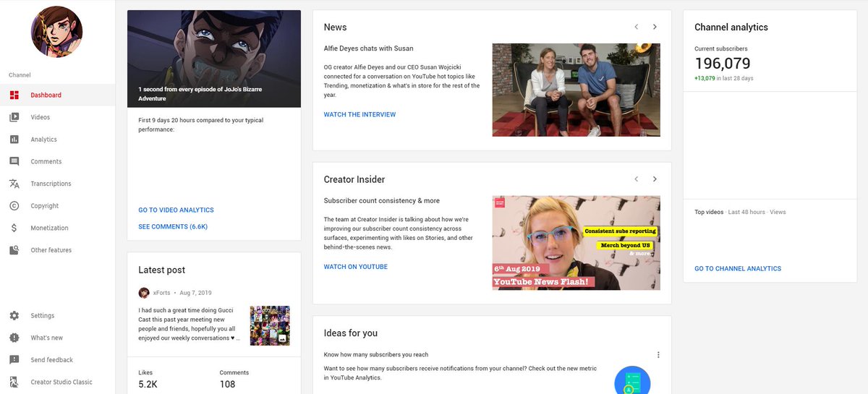
Task: Click WATCH THE INTERVIEW link
Action: coord(359,115)
